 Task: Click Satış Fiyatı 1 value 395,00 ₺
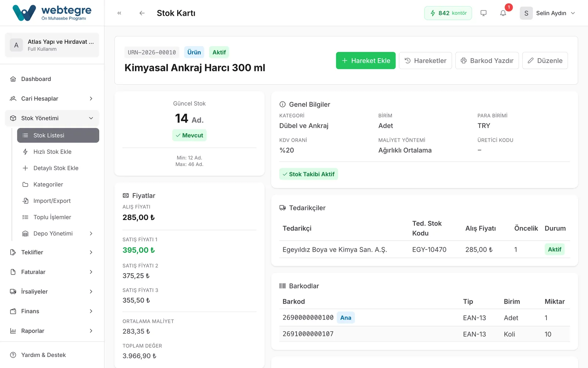click(139, 250)
